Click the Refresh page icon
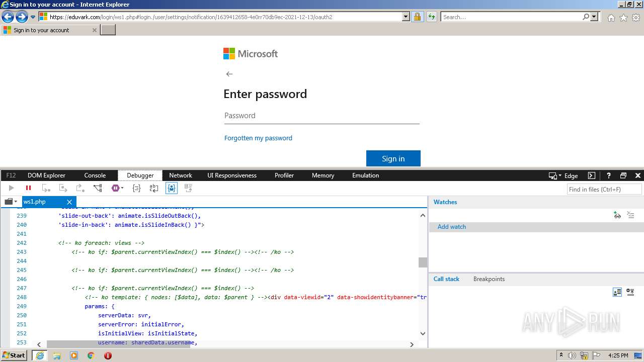This screenshot has width=644, height=362. [432, 17]
